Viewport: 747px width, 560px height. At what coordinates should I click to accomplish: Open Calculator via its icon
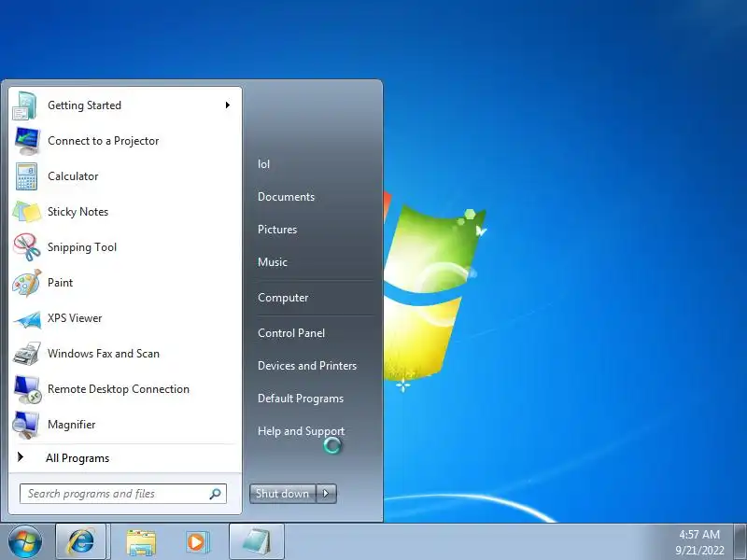[26, 176]
